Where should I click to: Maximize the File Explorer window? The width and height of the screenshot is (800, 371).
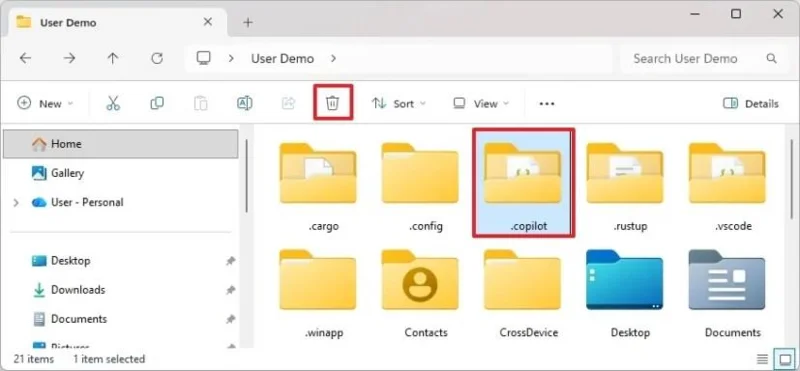(x=736, y=14)
